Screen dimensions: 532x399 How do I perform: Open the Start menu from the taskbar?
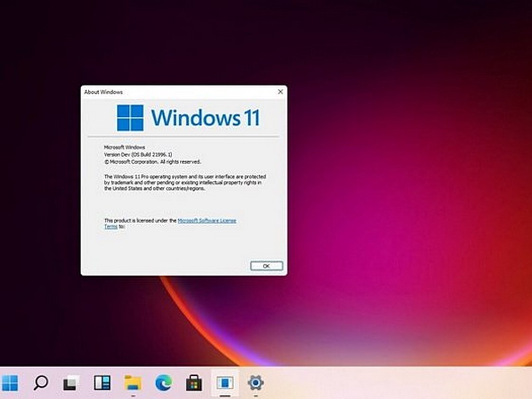[x=10, y=383]
